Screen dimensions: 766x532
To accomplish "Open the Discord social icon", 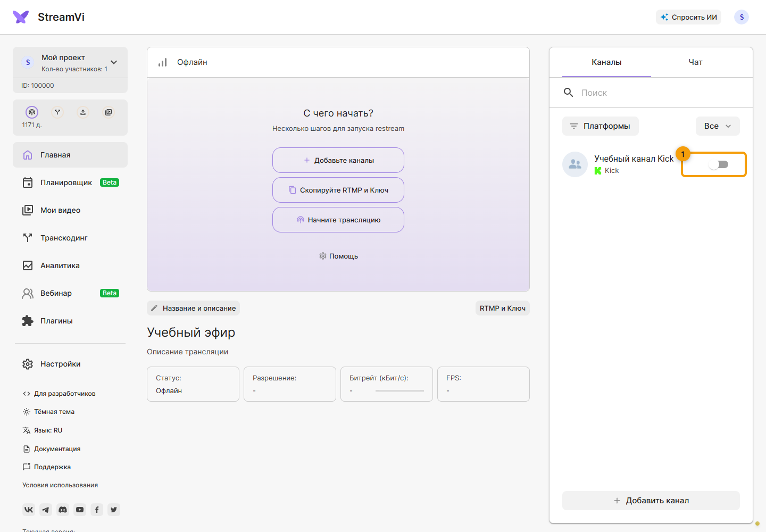I will tap(63, 510).
